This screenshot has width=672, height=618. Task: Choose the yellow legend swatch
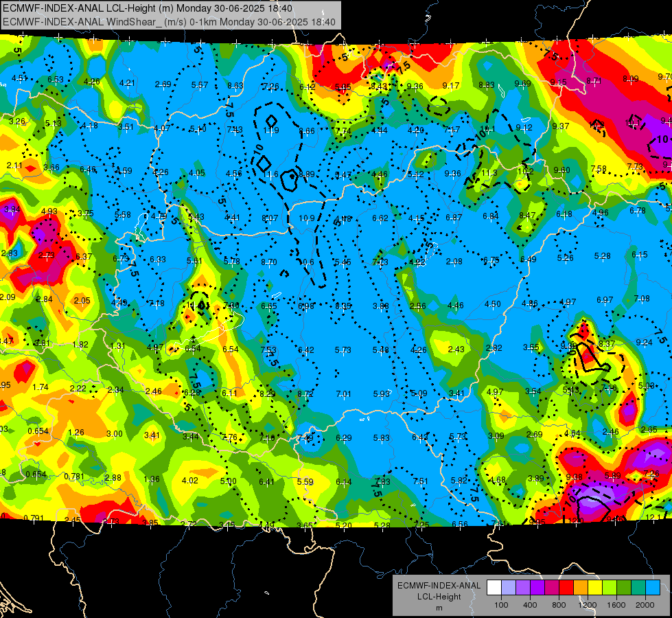595,588
